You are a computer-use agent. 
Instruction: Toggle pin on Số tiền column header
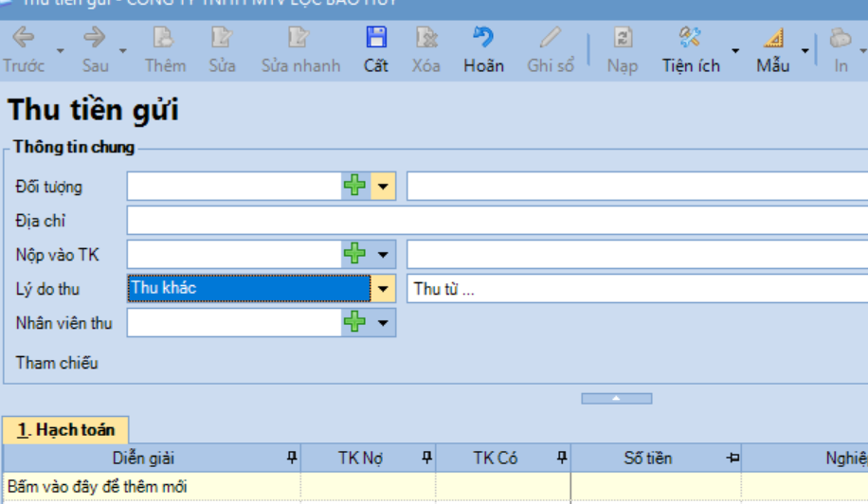coord(732,459)
